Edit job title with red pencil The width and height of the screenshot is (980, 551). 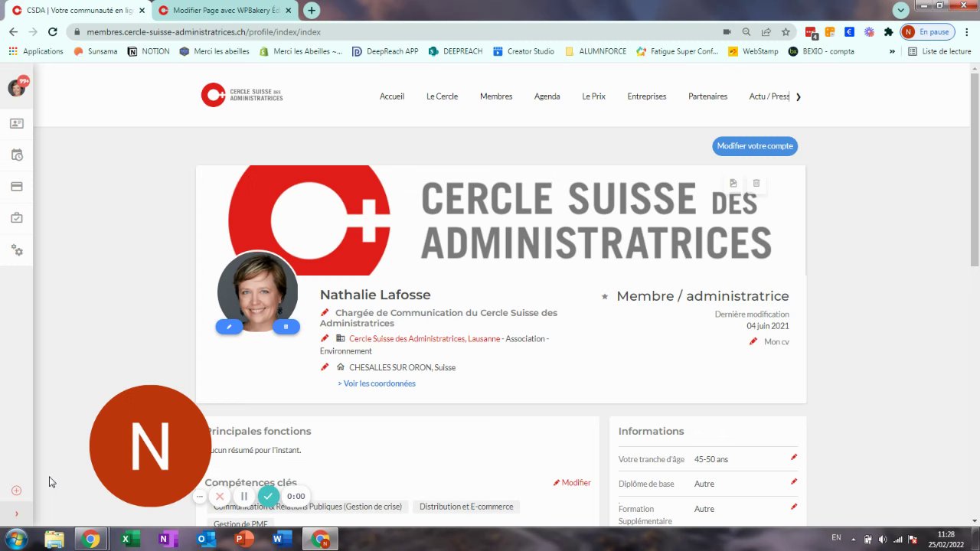(325, 312)
